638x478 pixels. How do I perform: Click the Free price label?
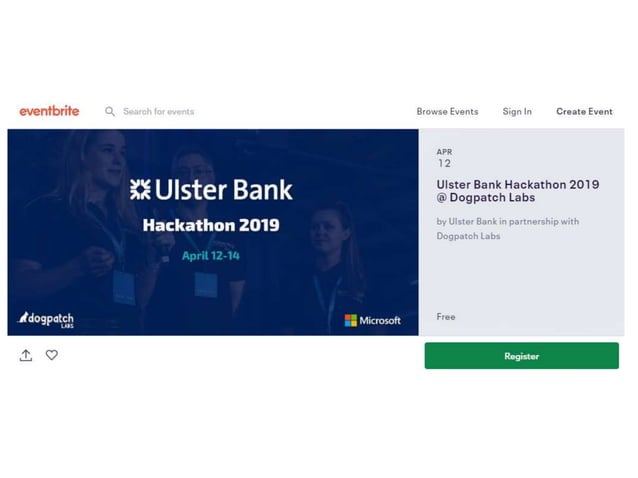446,316
